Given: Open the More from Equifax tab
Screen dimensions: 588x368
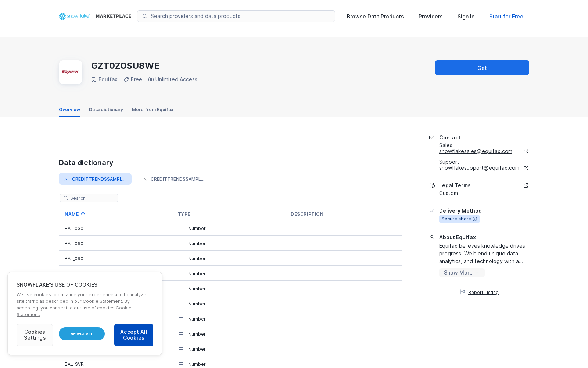Looking at the screenshot, I should [x=153, y=110].
